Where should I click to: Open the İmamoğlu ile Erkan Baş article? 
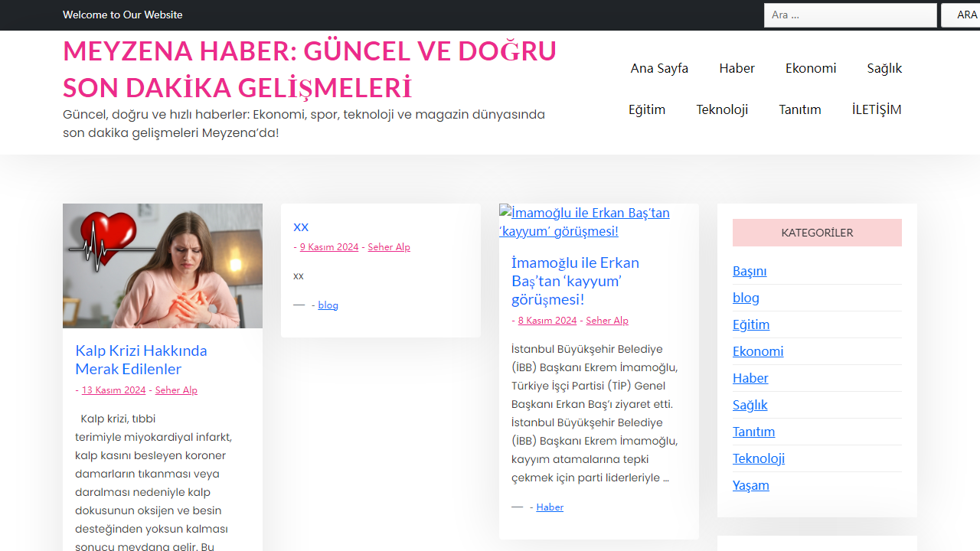click(575, 281)
